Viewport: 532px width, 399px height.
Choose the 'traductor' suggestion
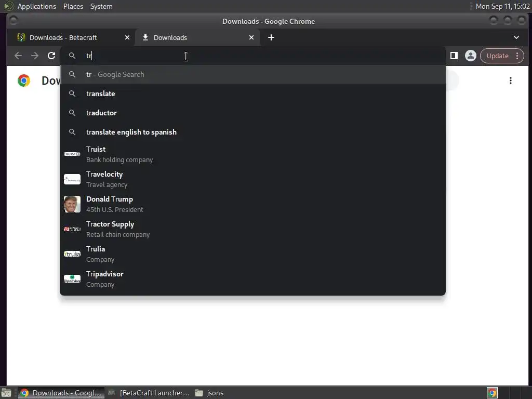coord(252,113)
